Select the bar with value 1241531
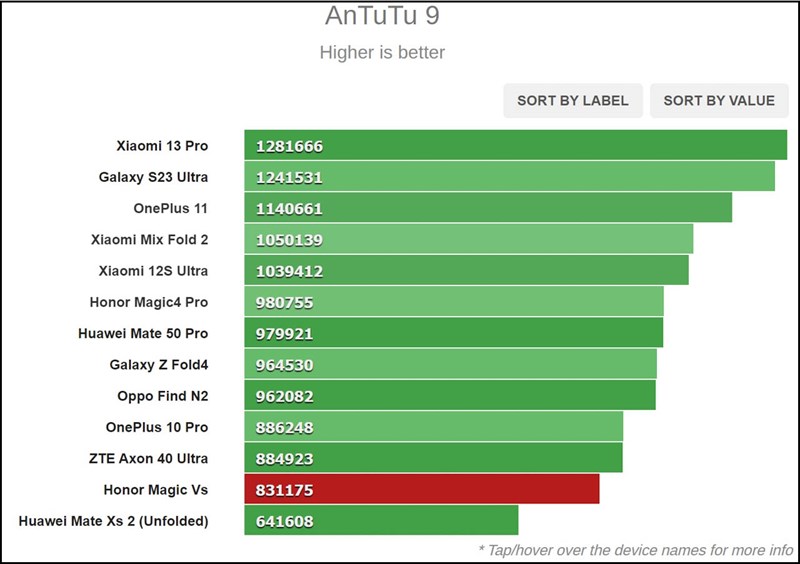This screenshot has width=800, height=564. point(510,177)
